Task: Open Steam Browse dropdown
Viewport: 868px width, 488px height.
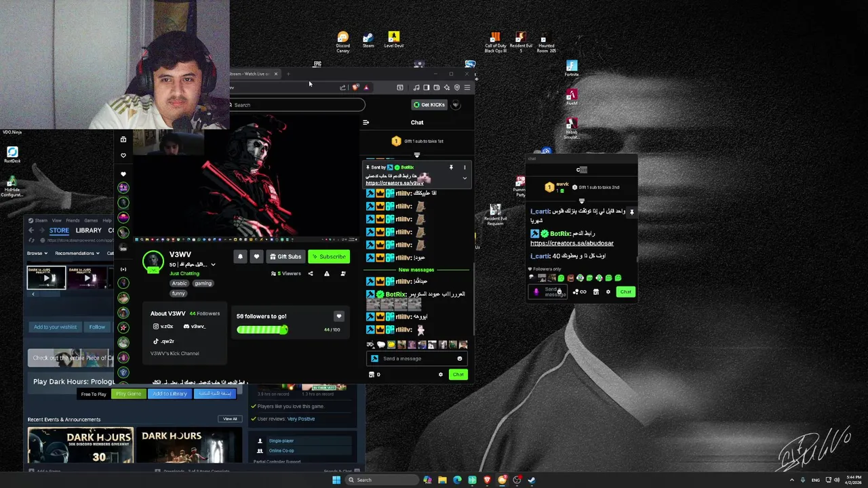Action: tap(37, 253)
